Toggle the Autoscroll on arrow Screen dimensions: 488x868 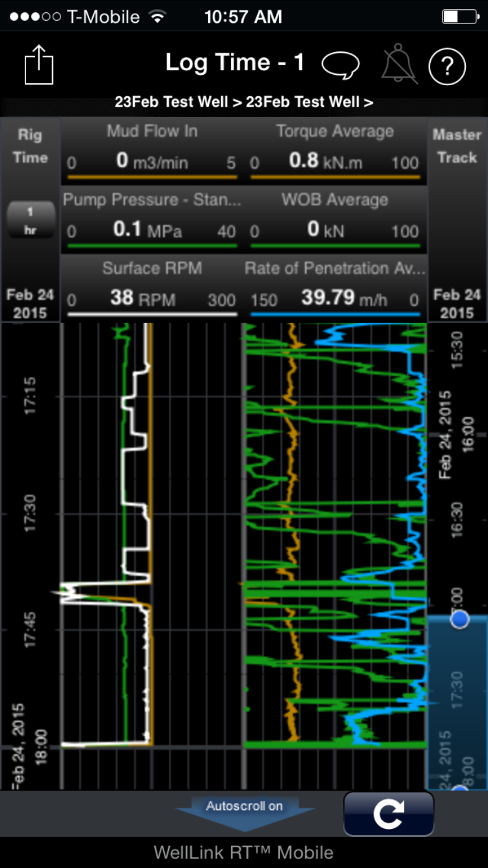coord(245,811)
